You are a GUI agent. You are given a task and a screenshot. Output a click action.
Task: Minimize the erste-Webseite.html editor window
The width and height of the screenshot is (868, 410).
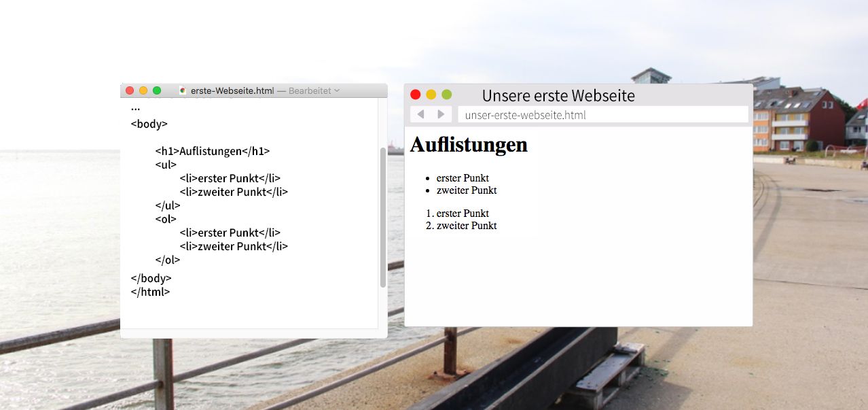143,90
